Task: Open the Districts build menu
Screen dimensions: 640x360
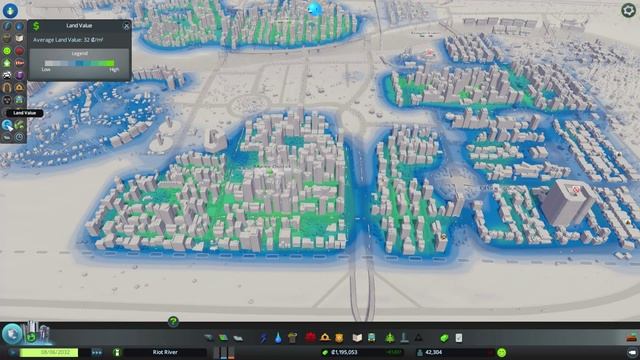Action: pos(238,338)
